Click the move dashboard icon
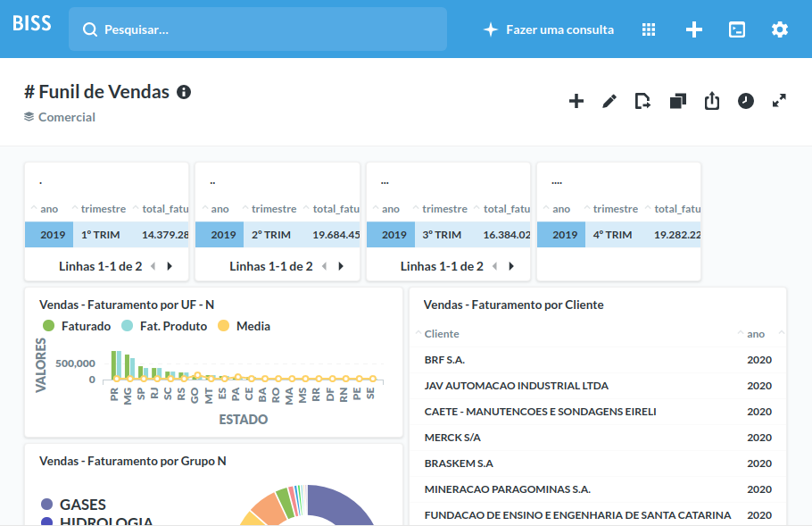 pyautogui.click(x=642, y=101)
